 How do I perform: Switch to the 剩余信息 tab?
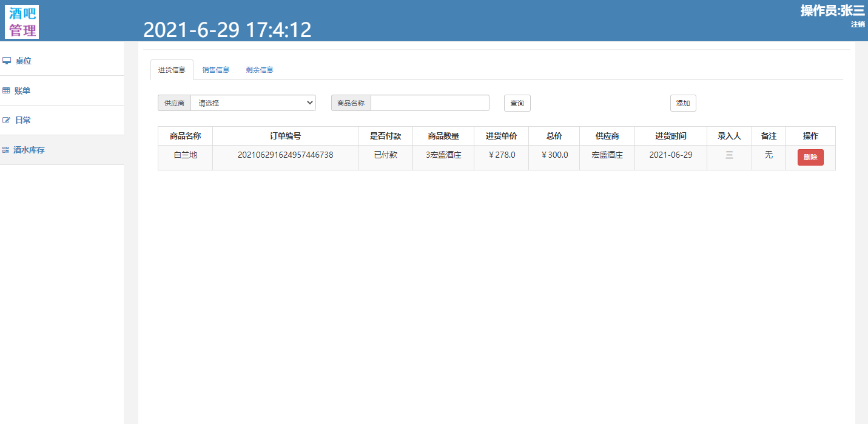(260, 69)
